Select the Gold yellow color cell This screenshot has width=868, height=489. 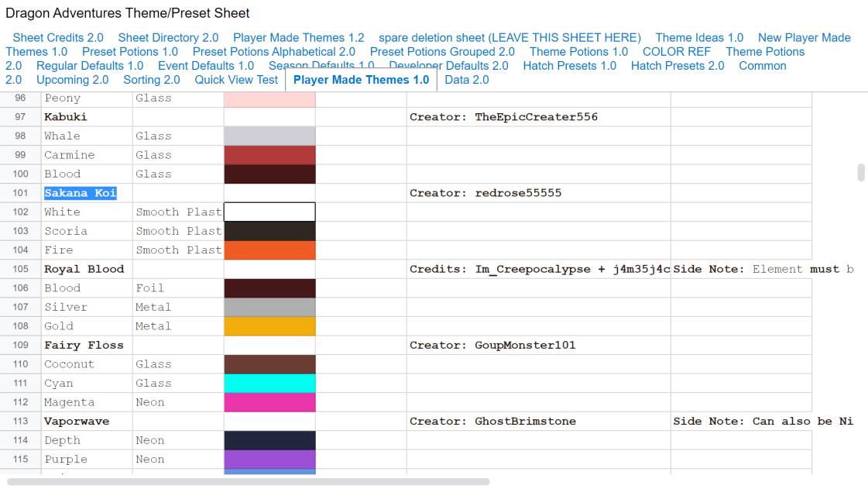(269, 326)
